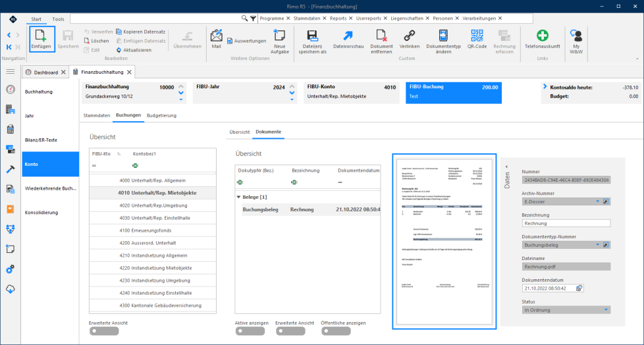644x345 pixels.
Task: Jump to first record navigation icon
Action: click(9, 47)
